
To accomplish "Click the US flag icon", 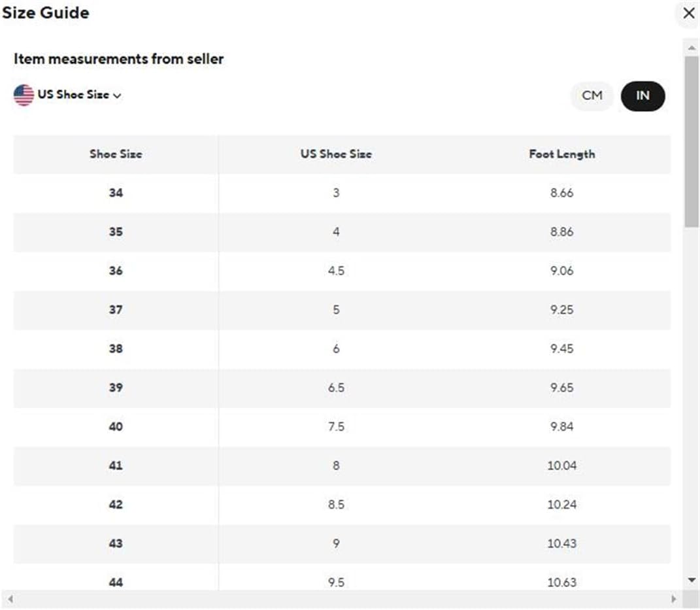I will (x=24, y=95).
